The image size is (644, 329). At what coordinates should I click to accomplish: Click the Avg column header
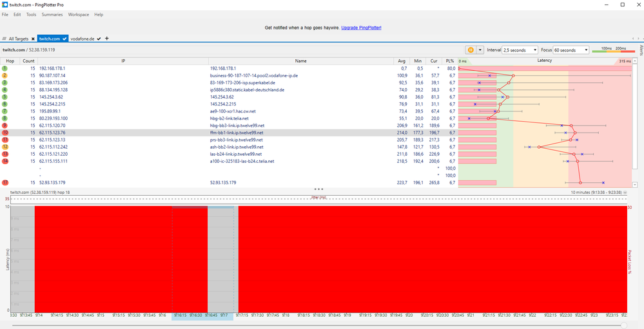401,61
